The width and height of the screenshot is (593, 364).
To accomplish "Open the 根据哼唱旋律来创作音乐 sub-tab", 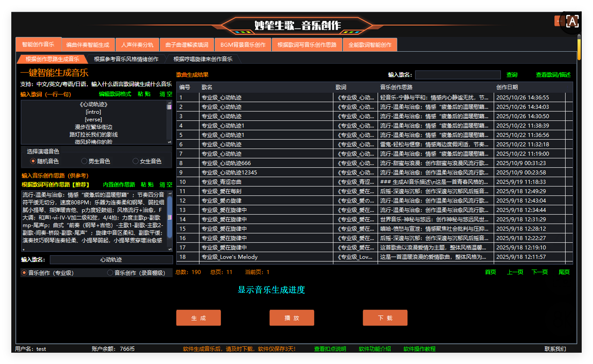I will (203, 59).
